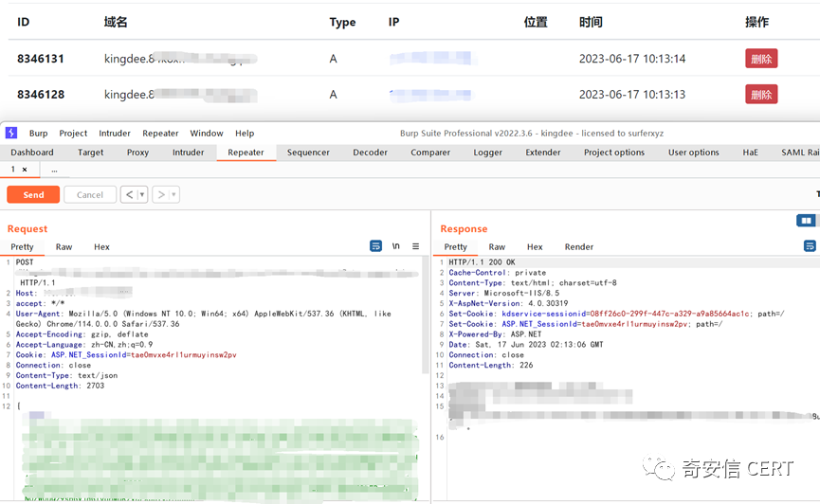
Task: Select the Request Raw view tab
Action: point(64,246)
